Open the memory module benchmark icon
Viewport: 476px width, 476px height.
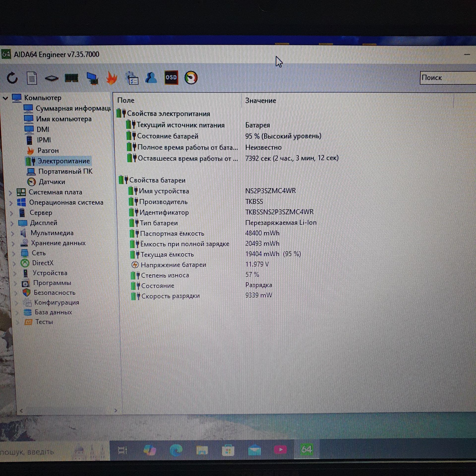tap(71, 78)
